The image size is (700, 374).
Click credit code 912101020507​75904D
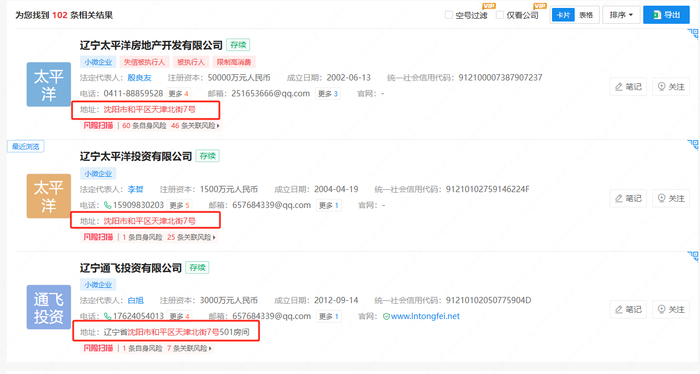(x=488, y=300)
